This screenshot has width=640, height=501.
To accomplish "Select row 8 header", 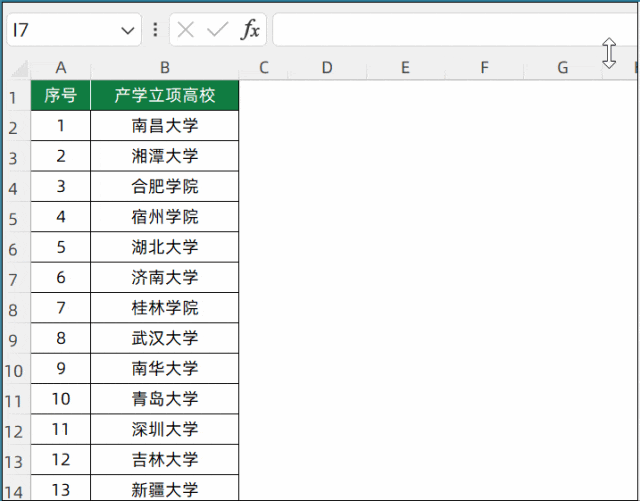I will 16,309.
